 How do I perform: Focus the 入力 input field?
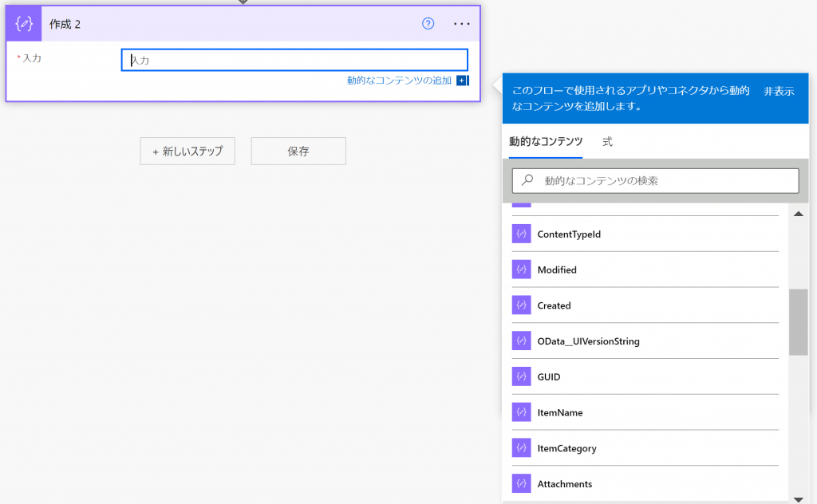click(294, 60)
